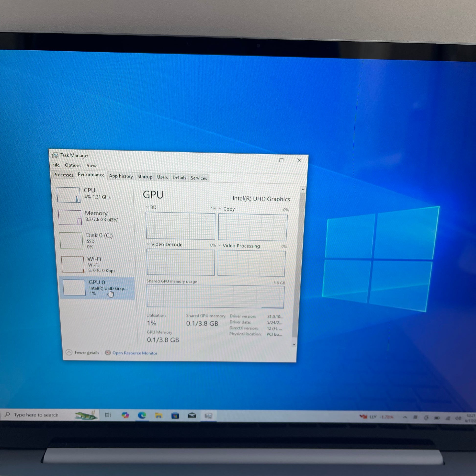
Task: Open Microsoft Edge from the taskbar
Action: click(x=142, y=415)
